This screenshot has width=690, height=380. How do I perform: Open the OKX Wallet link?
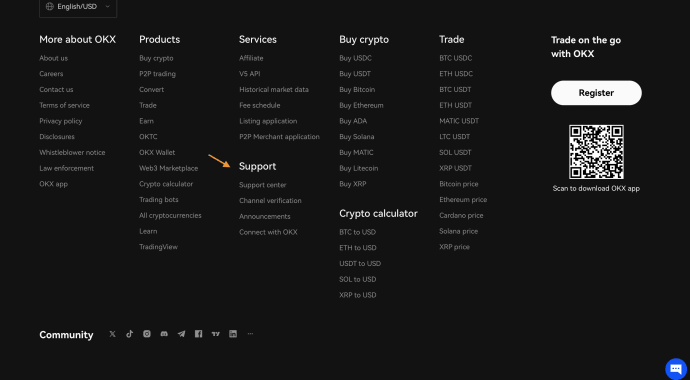click(x=157, y=153)
